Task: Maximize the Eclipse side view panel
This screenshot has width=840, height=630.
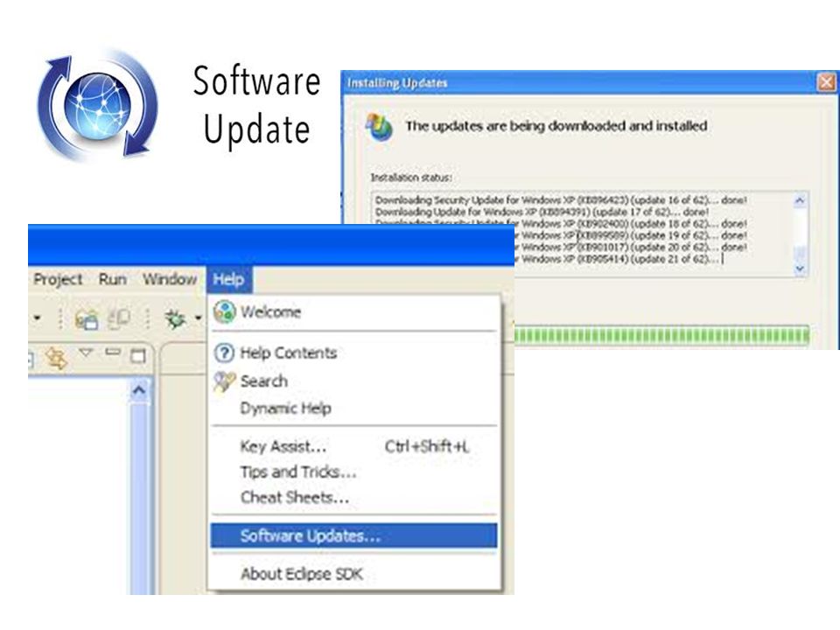Action: (138, 356)
